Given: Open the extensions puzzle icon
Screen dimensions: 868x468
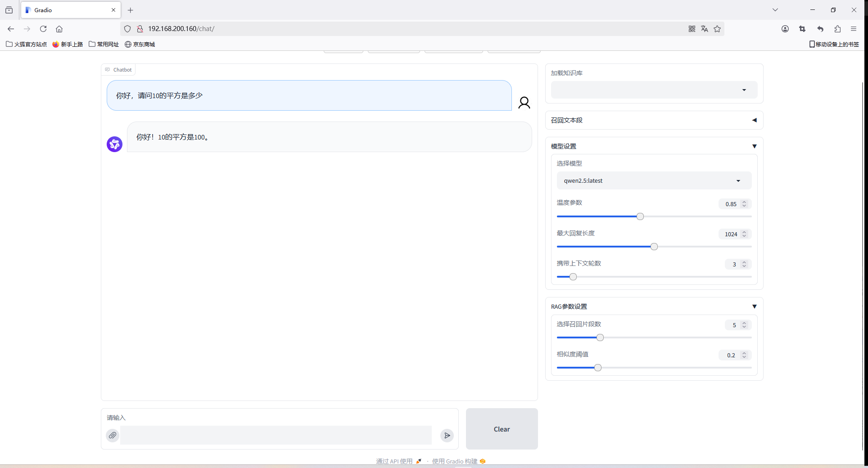Looking at the screenshot, I should (x=837, y=29).
